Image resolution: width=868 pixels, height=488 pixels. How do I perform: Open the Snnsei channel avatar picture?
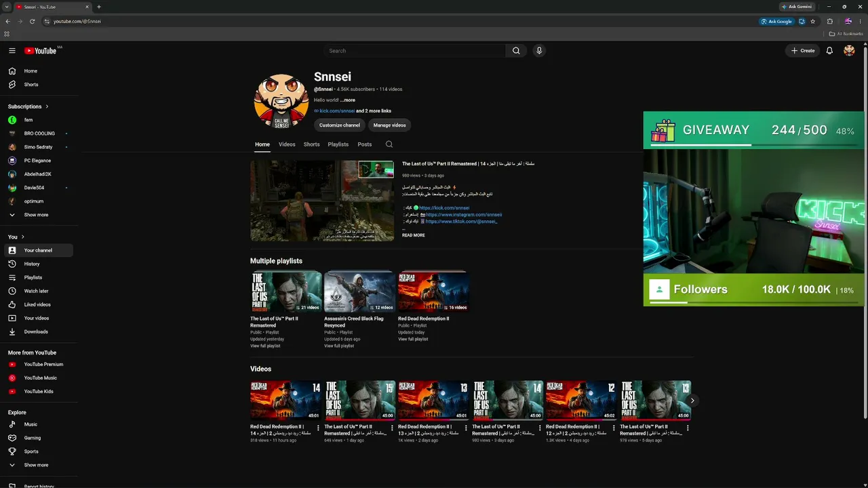[x=281, y=102]
